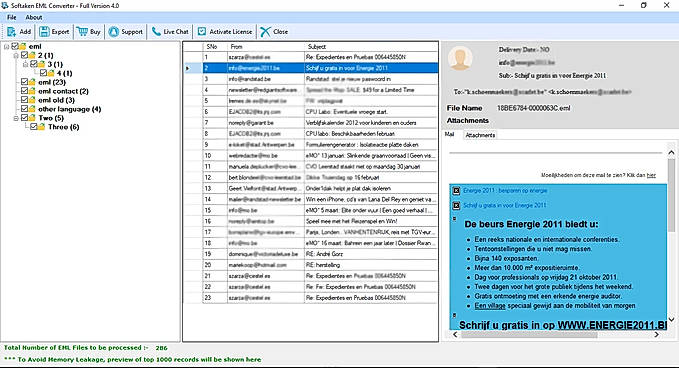Image resolution: width=679 pixels, height=368 pixels.
Task: Click the 'Een village' link
Action: tap(490, 306)
